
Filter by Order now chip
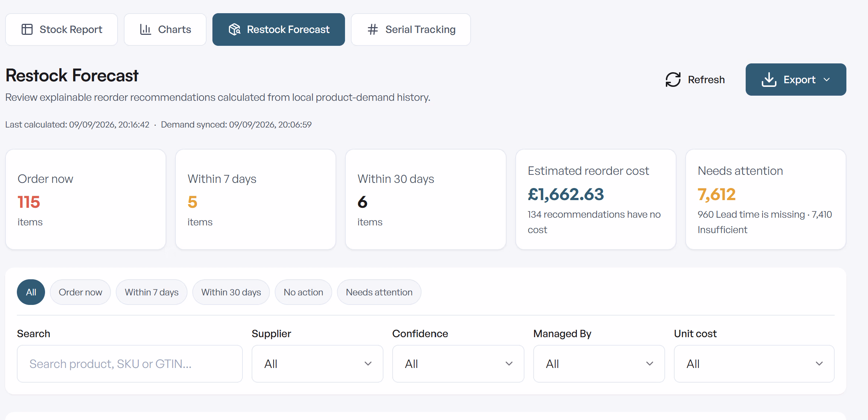click(x=80, y=292)
